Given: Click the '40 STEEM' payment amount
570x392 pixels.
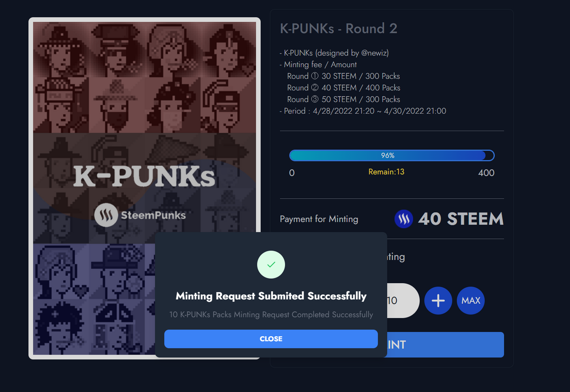Looking at the screenshot, I should 461,219.
